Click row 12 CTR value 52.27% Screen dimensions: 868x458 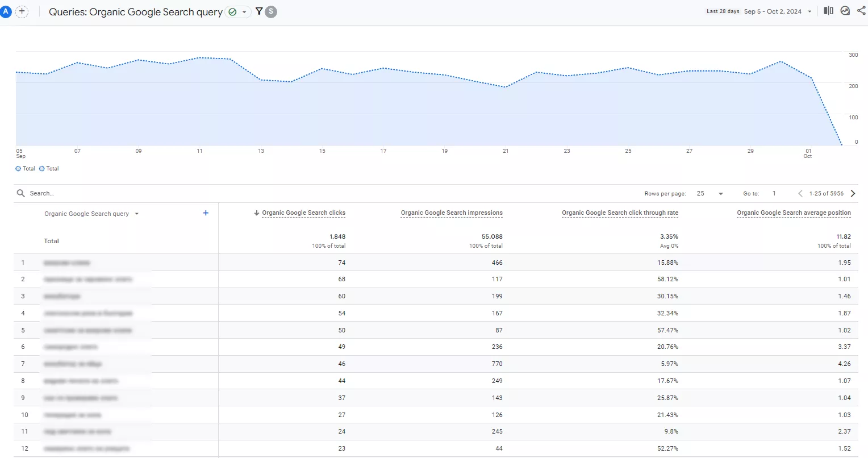(x=667, y=448)
